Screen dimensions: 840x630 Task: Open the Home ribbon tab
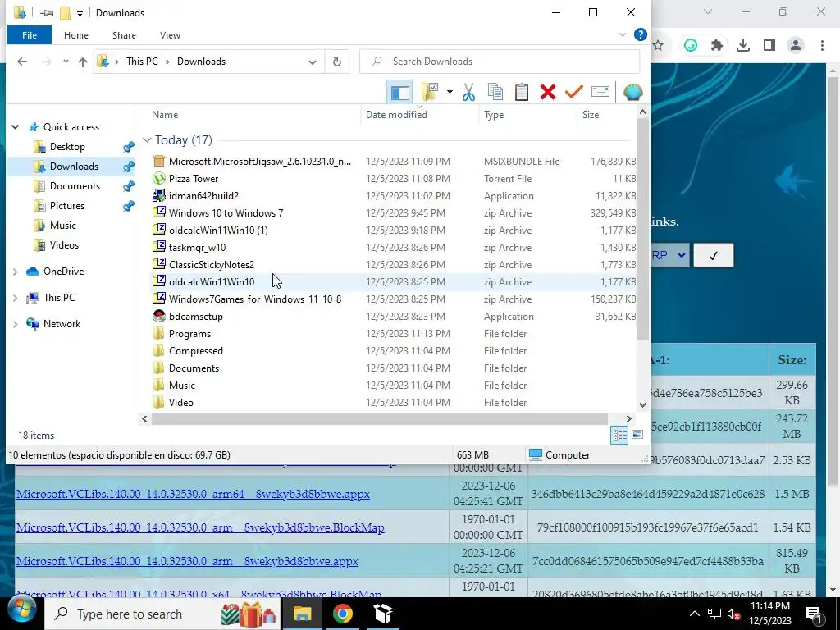pos(76,35)
